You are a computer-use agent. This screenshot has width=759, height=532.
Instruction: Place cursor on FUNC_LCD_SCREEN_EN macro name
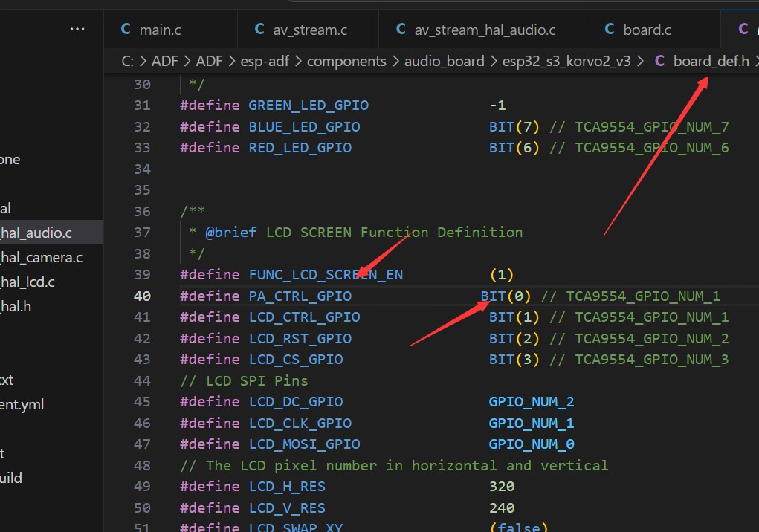click(326, 275)
